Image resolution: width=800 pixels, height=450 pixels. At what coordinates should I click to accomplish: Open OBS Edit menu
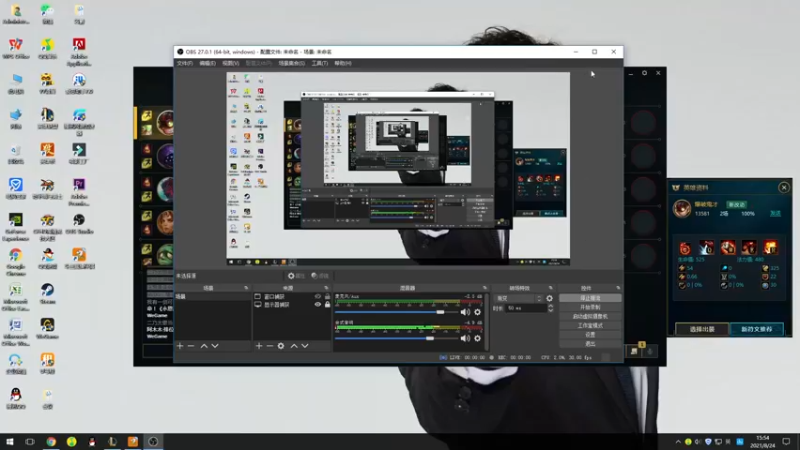click(x=207, y=63)
